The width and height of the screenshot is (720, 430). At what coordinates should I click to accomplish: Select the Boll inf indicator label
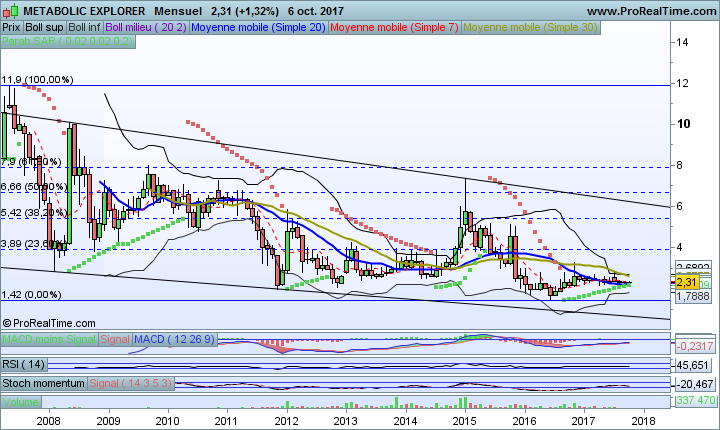84,28
